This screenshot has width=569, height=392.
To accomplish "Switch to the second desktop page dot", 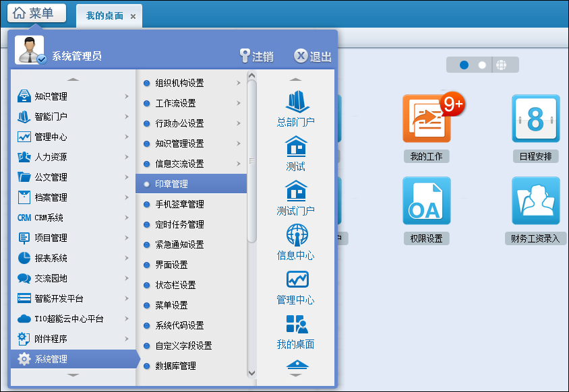I will [x=482, y=65].
